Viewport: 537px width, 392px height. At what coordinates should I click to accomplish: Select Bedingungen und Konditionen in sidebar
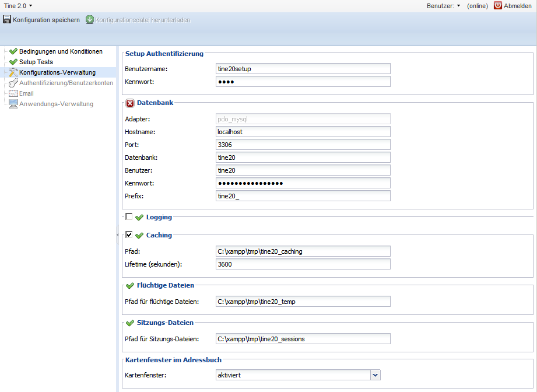click(x=61, y=51)
